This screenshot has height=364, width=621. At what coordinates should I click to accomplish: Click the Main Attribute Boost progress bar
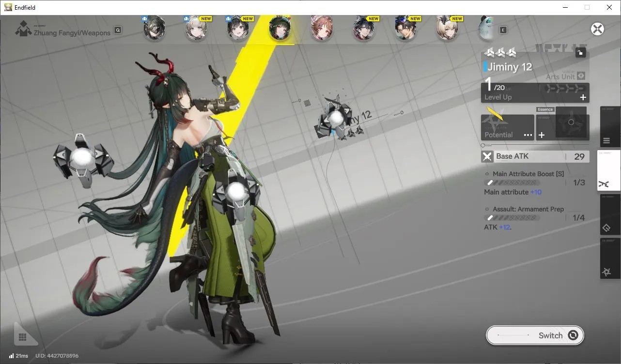(512, 182)
